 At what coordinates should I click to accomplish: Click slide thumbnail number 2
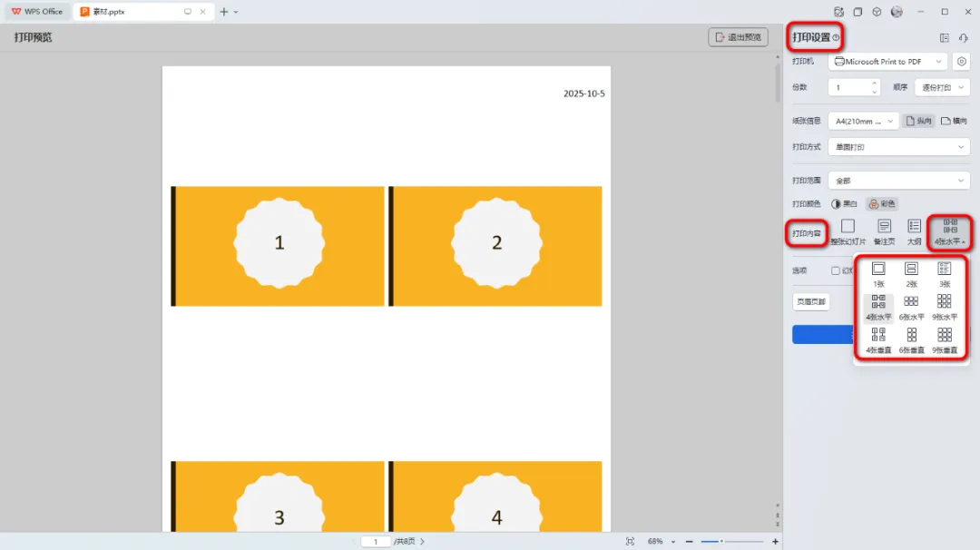[495, 246]
